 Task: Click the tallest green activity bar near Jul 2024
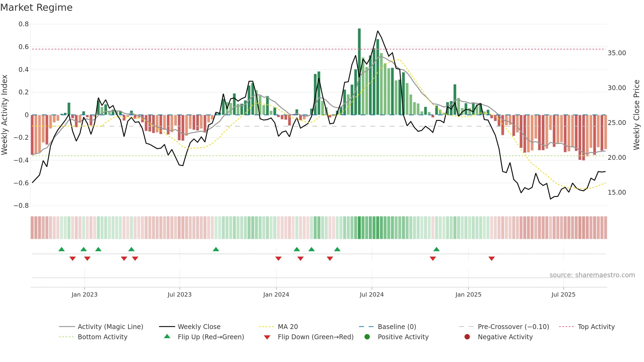click(359, 72)
